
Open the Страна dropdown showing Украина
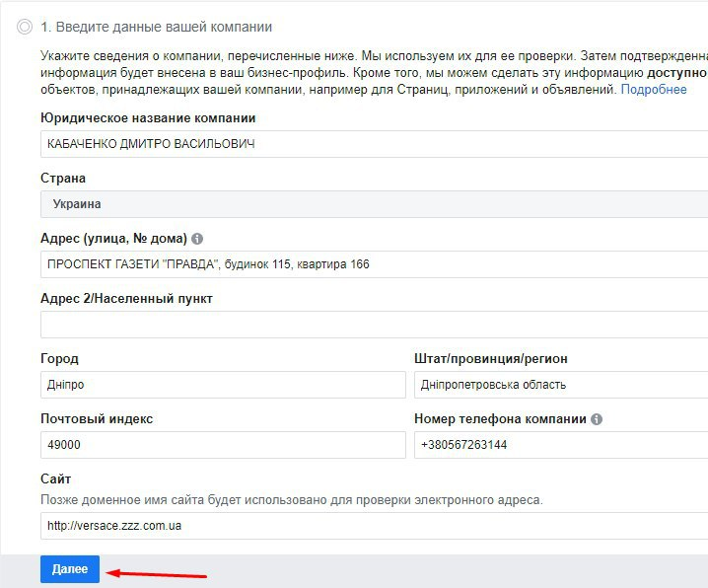click(x=375, y=204)
